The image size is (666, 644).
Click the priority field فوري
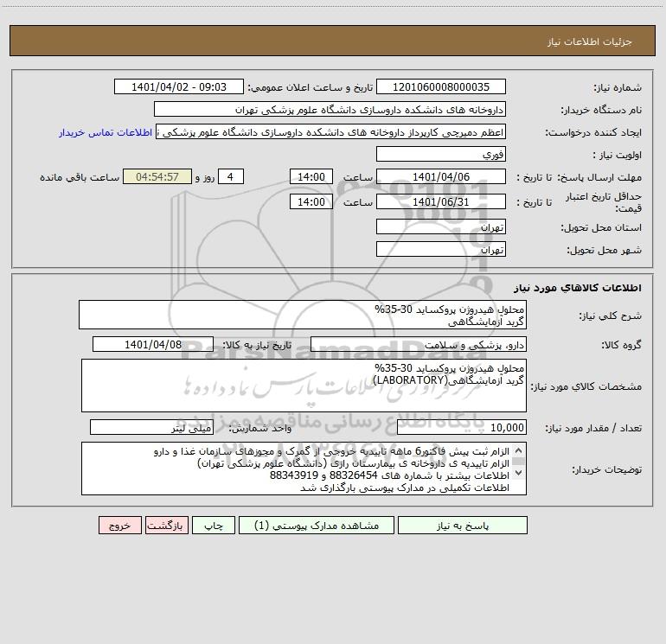[x=441, y=154]
